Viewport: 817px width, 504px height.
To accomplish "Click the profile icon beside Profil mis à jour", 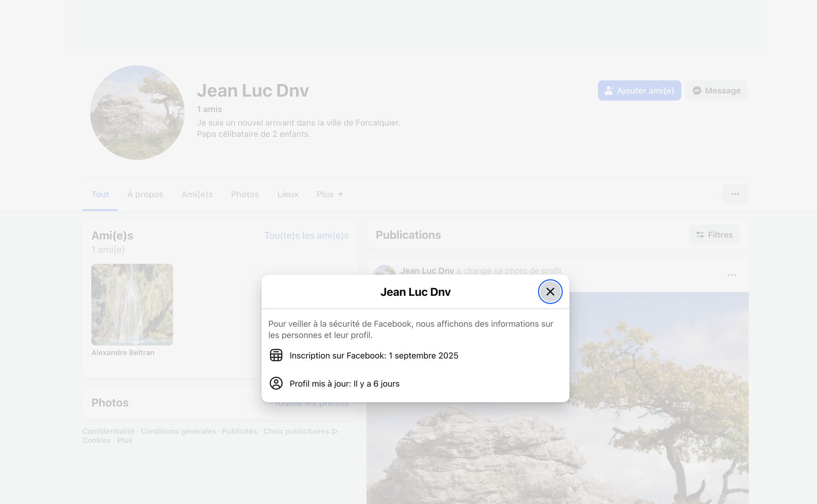I will [x=276, y=383].
